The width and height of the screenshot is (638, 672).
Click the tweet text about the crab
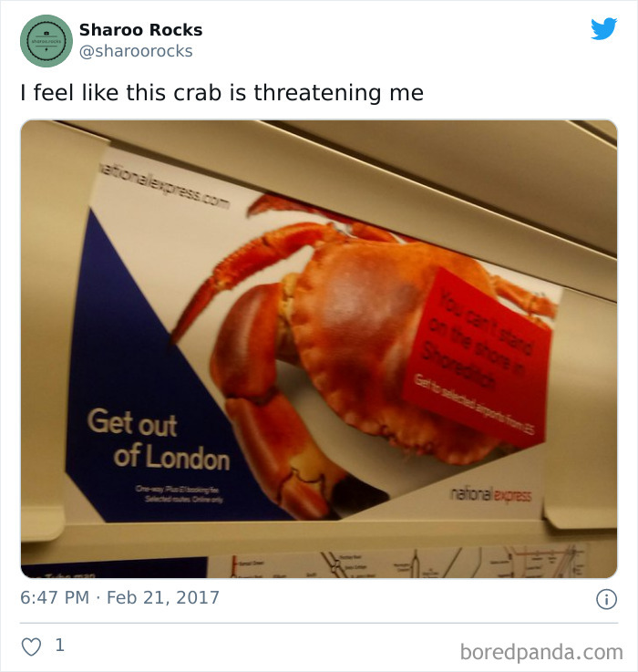tap(222, 93)
